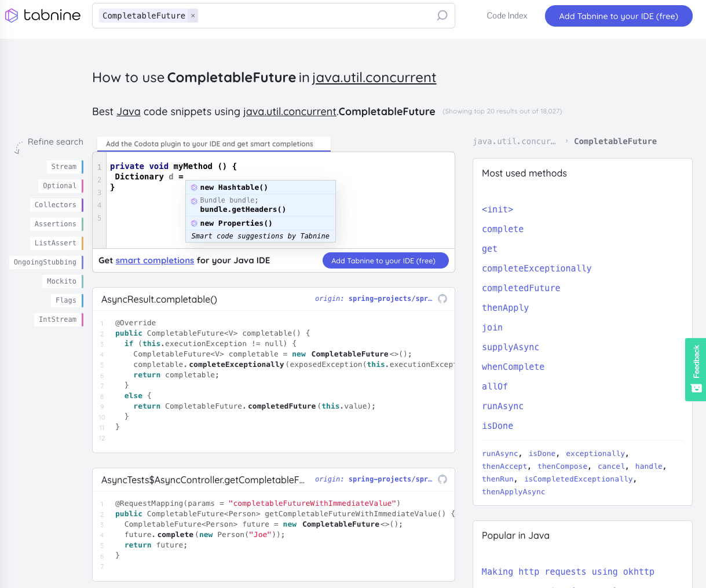Refine search by Optional

tap(60, 186)
